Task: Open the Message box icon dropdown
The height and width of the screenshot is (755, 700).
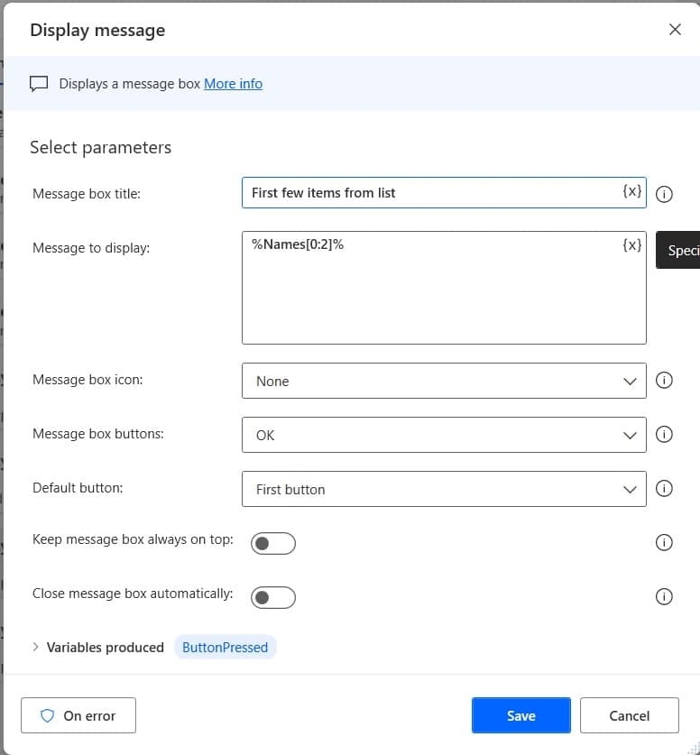Action: coord(444,381)
